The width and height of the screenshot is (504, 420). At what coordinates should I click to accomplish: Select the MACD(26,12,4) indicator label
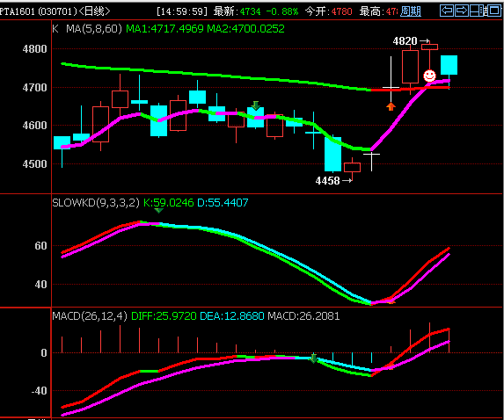tap(90, 316)
